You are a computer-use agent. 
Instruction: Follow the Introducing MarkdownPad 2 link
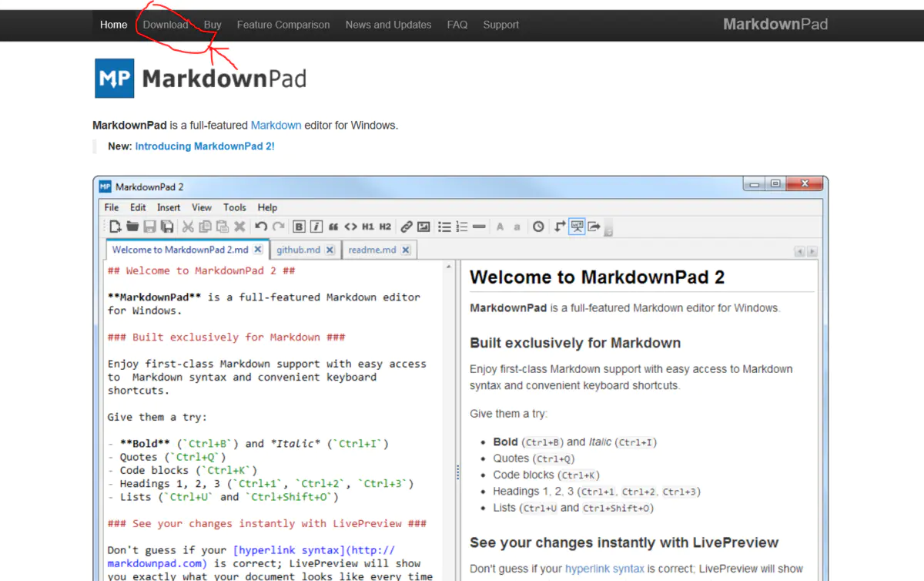click(x=204, y=146)
